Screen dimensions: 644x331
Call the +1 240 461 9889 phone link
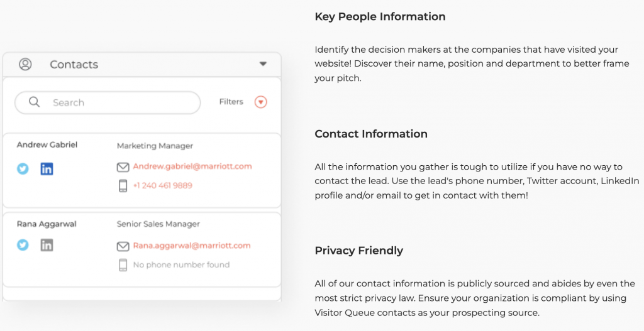click(163, 185)
